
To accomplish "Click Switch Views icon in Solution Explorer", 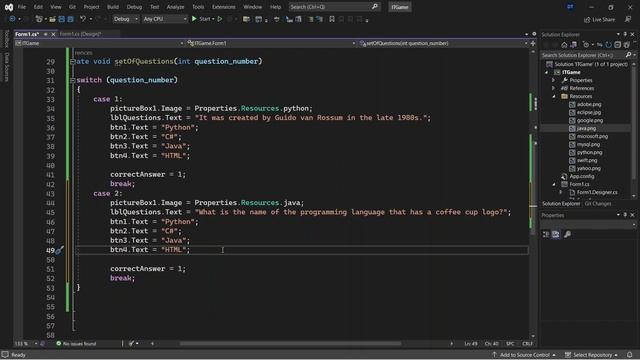I will pos(573,44).
